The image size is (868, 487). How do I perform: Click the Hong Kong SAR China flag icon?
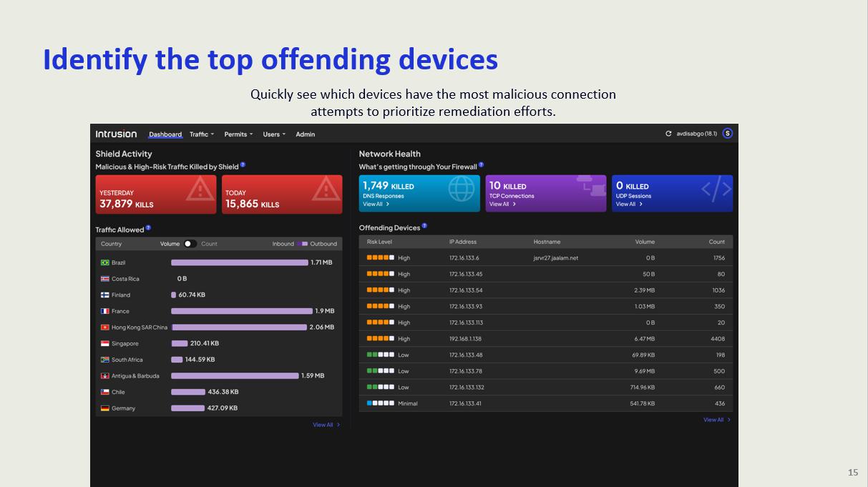coord(105,328)
